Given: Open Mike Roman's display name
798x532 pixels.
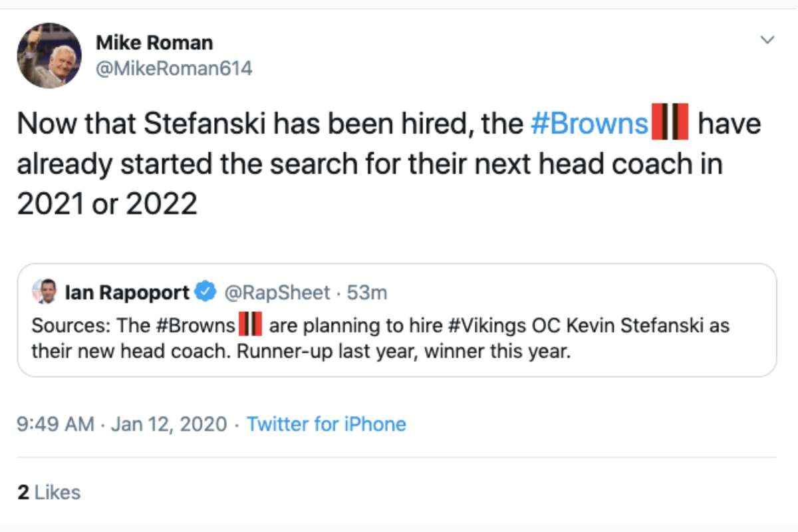Looking at the screenshot, I should [x=155, y=42].
